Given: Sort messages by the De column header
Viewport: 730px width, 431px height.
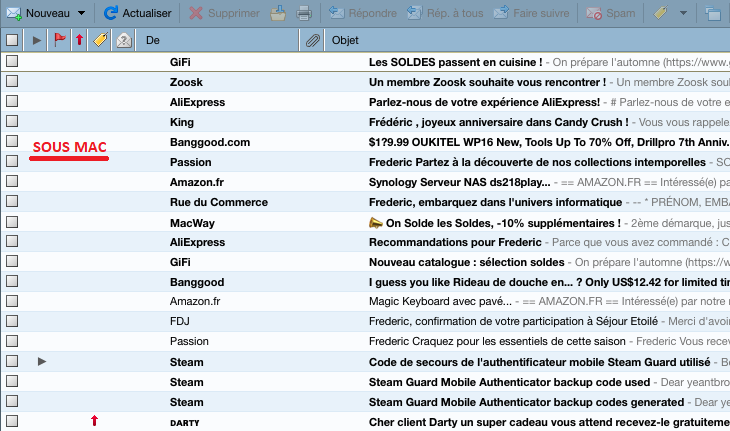Looking at the screenshot, I should pos(220,40).
